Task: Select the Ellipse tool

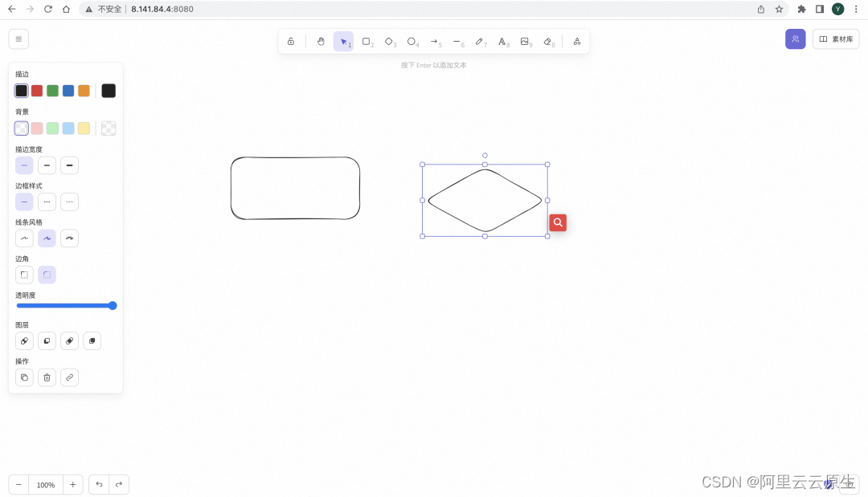Action: pos(411,41)
